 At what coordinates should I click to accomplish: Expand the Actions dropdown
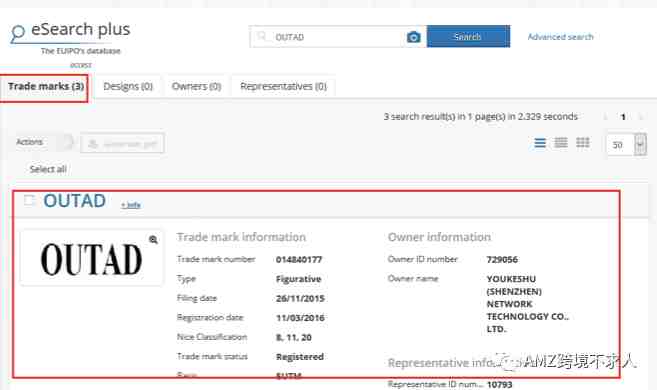(x=44, y=142)
